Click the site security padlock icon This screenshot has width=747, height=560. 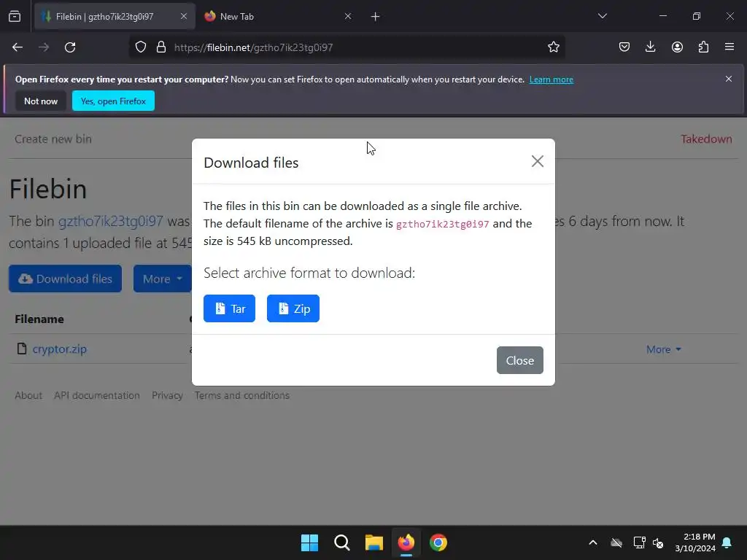[x=161, y=47]
